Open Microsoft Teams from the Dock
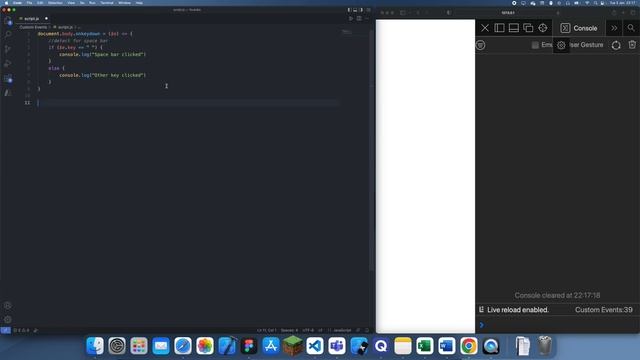The image size is (640, 360). tap(337, 346)
